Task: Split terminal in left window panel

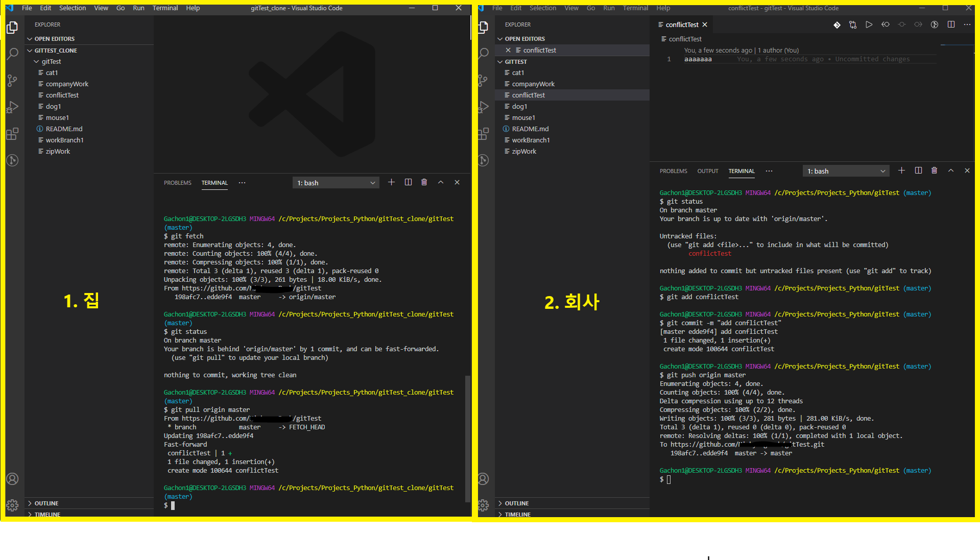Action: tap(408, 182)
